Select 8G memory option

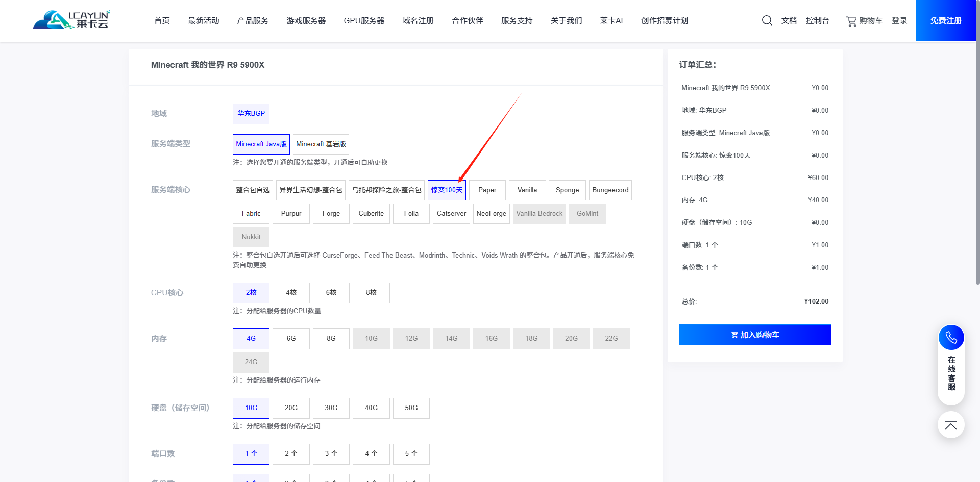331,339
